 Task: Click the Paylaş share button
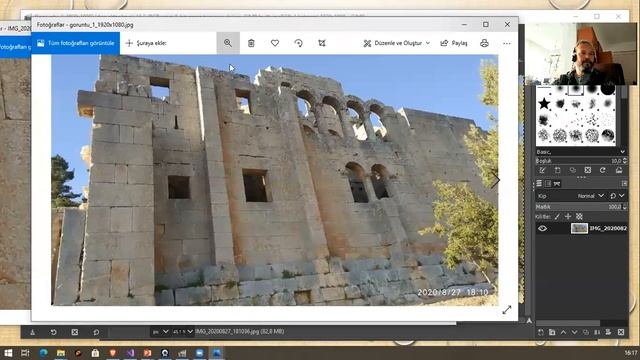pyautogui.click(x=454, y=43)
